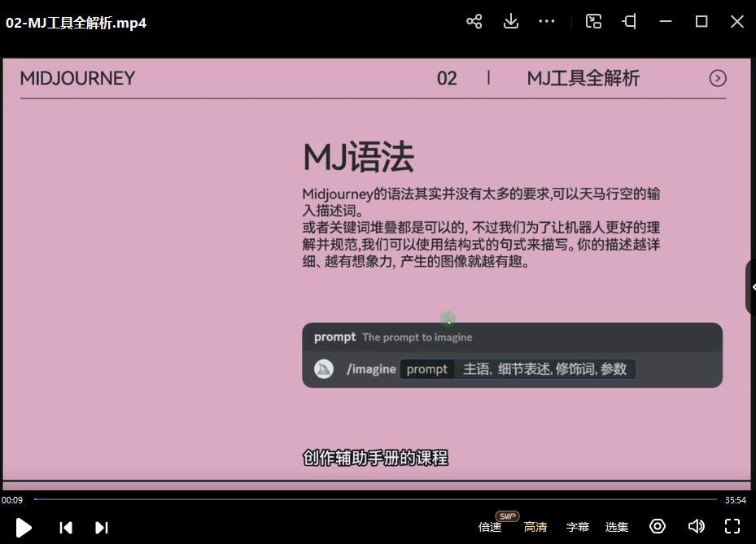Viewport: 756px width, 544px height.
Task: Open the 选集 episode list
Action: (617, 527)
